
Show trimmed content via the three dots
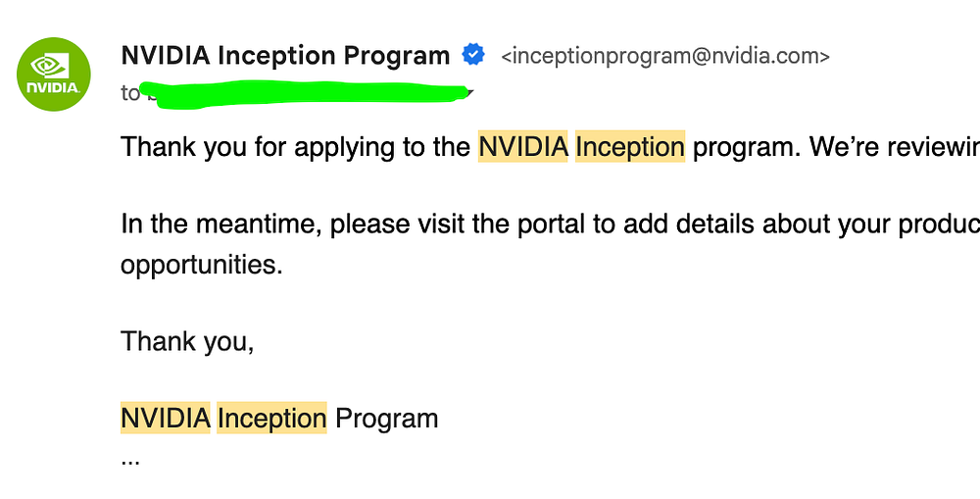tap(130, 458)
